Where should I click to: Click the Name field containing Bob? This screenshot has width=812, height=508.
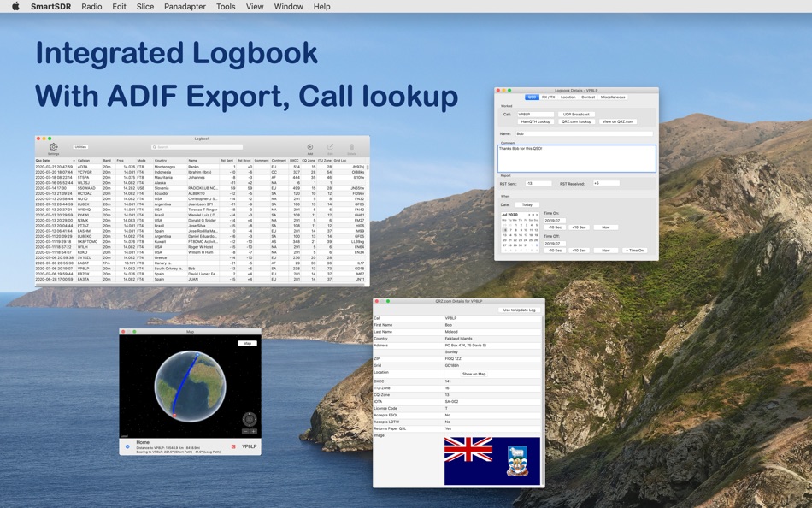(x=584, y=133)
